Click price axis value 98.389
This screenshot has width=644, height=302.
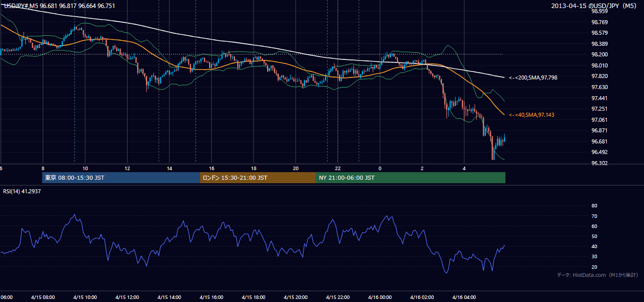click(599, 44)
